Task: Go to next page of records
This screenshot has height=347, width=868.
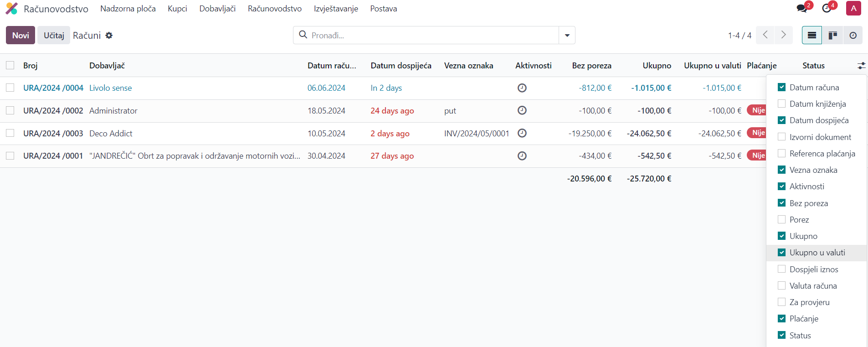Action: coord(783,35)
